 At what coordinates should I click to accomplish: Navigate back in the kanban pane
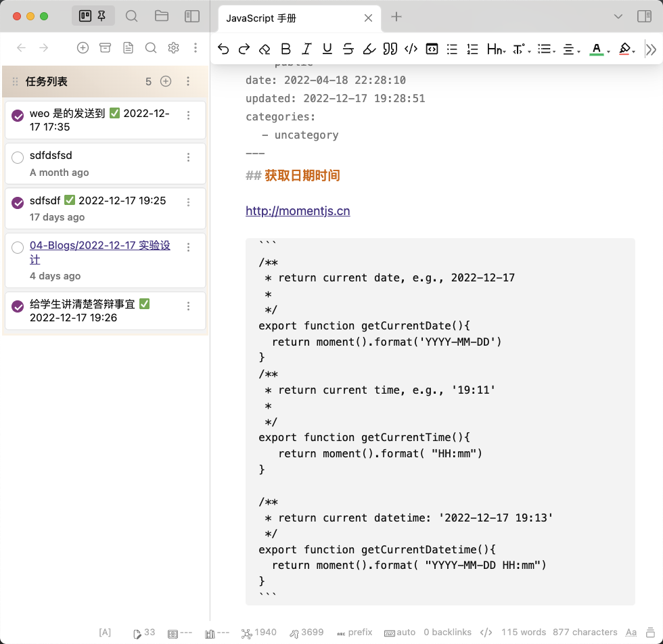(x=21, y=48)
